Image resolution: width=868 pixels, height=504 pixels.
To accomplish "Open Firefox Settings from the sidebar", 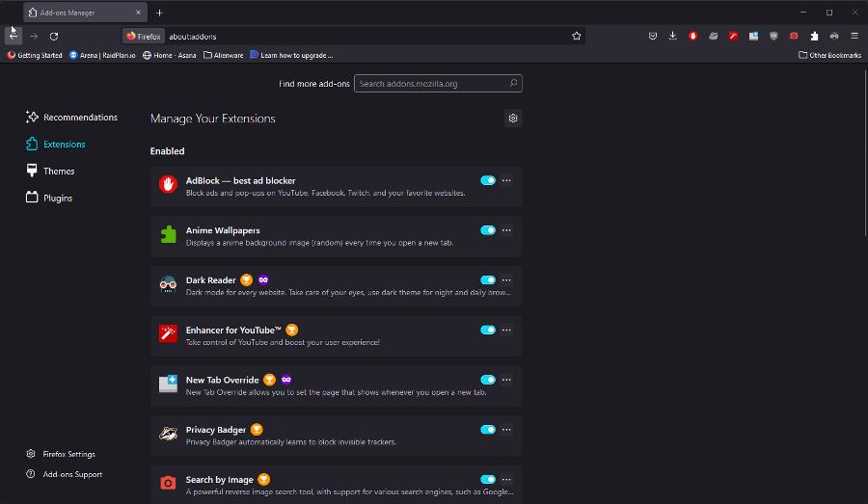I will (61, 454).
